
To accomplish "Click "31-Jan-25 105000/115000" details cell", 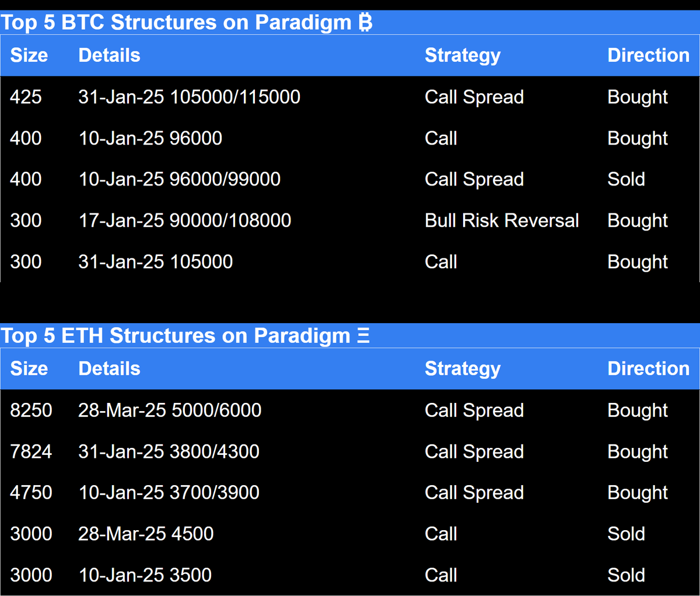I will pyautogui.click(x=189, y=97).
